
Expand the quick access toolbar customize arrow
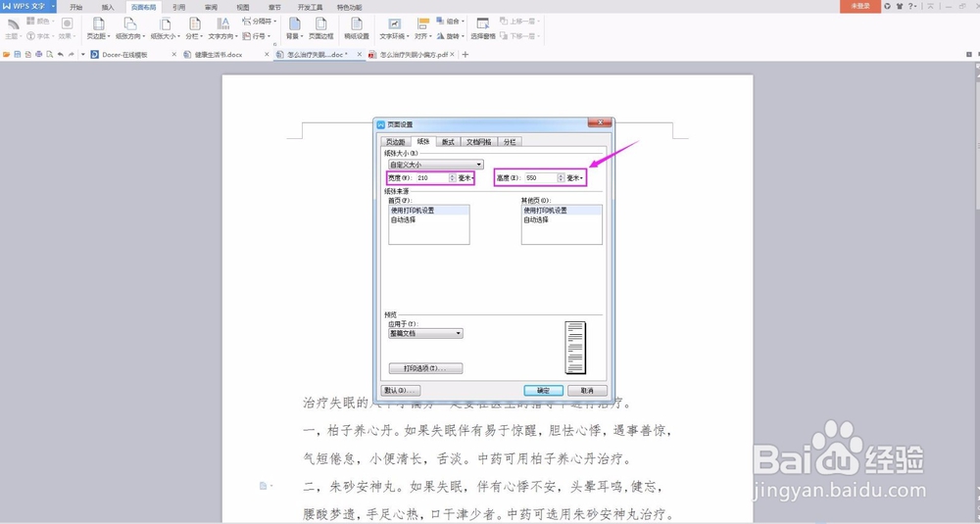tap(83, 55)
